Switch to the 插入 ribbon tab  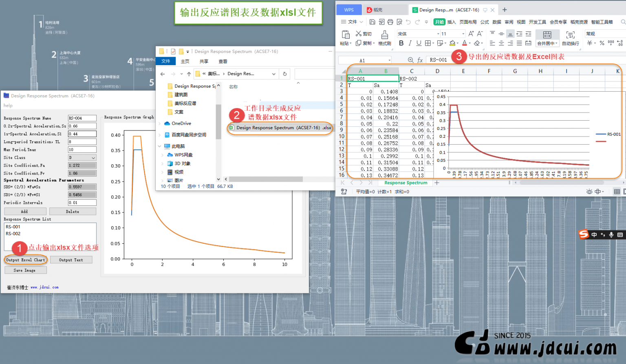[452, 22]
